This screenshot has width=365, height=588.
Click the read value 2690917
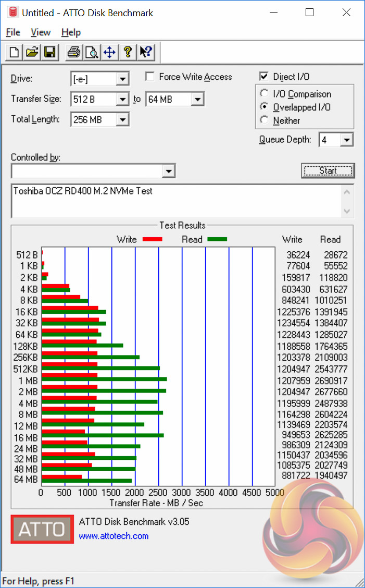pos(331,381)
